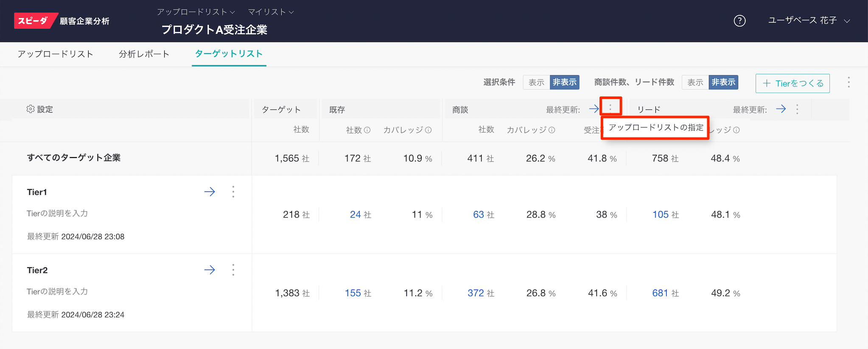
Task: Click the update arrow in 商談 column
Action: (x=594, y=109)
